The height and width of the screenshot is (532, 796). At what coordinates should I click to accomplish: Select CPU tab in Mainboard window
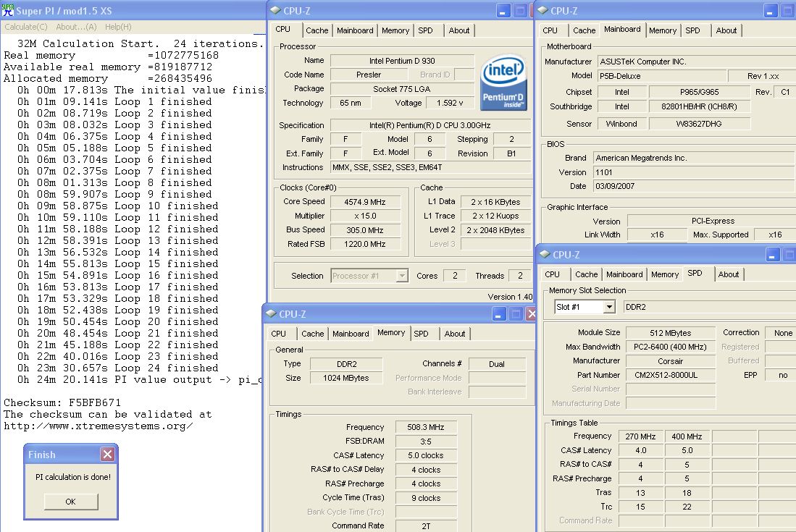[550, 30]
